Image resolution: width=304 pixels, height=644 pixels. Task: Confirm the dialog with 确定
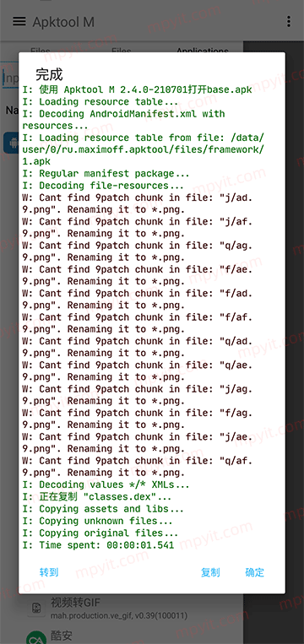tap(255, 572)
